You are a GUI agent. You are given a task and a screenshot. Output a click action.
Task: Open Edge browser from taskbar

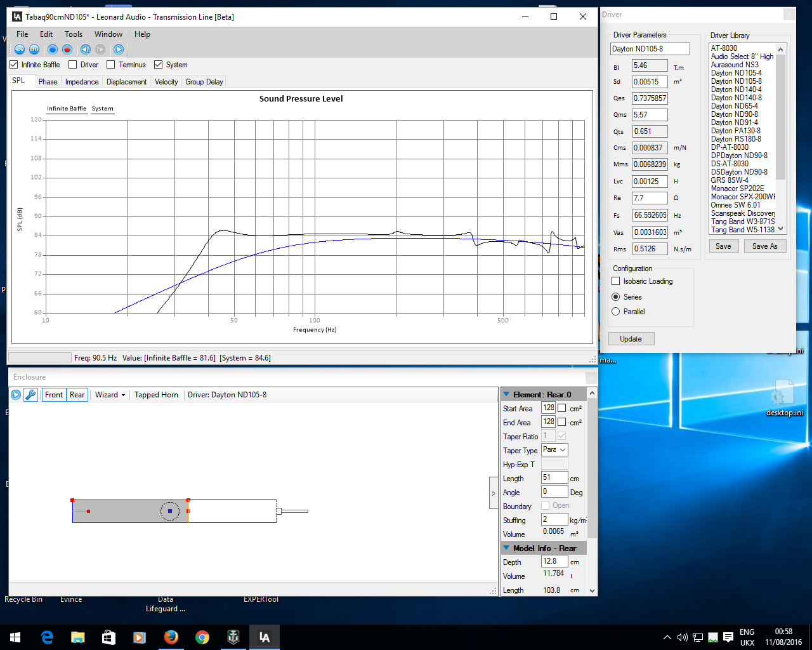(x=47, y=637)
